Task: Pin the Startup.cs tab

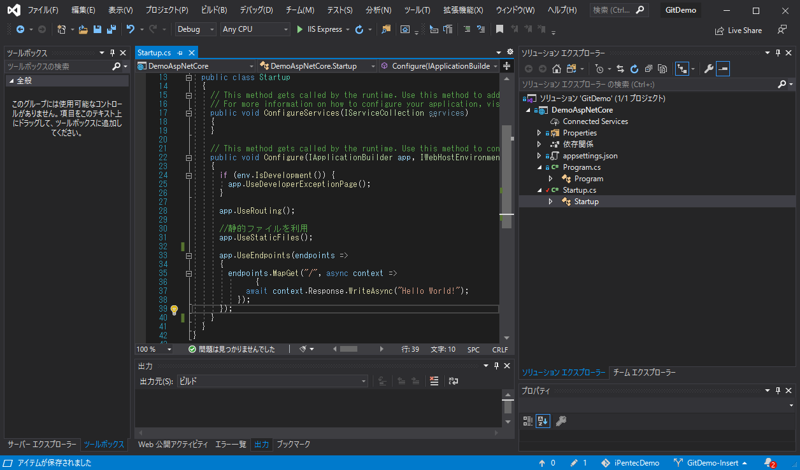Action: click(180, 53)
